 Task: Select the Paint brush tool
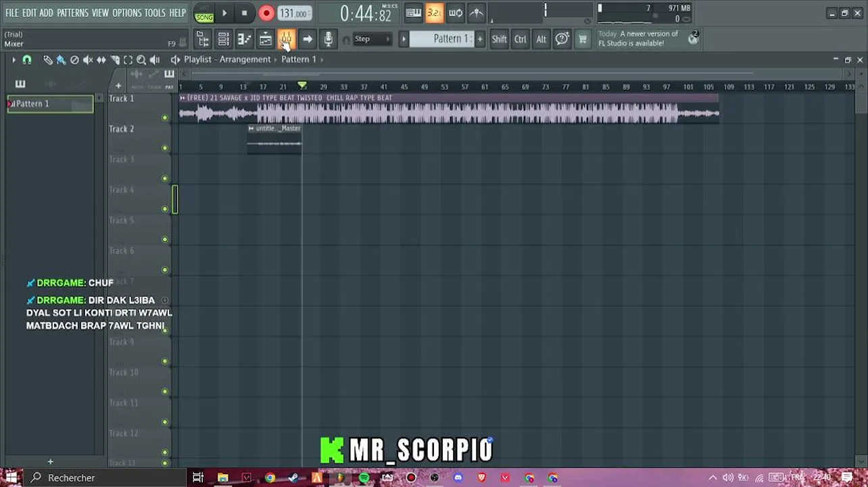61,60
